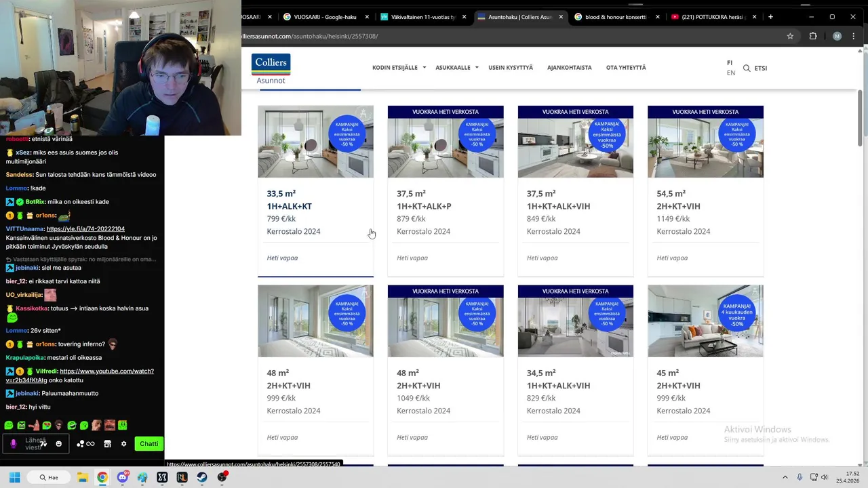Click green Chatti button
The height and width of the screenshot is (488, 868).
(x=149, y=444)
